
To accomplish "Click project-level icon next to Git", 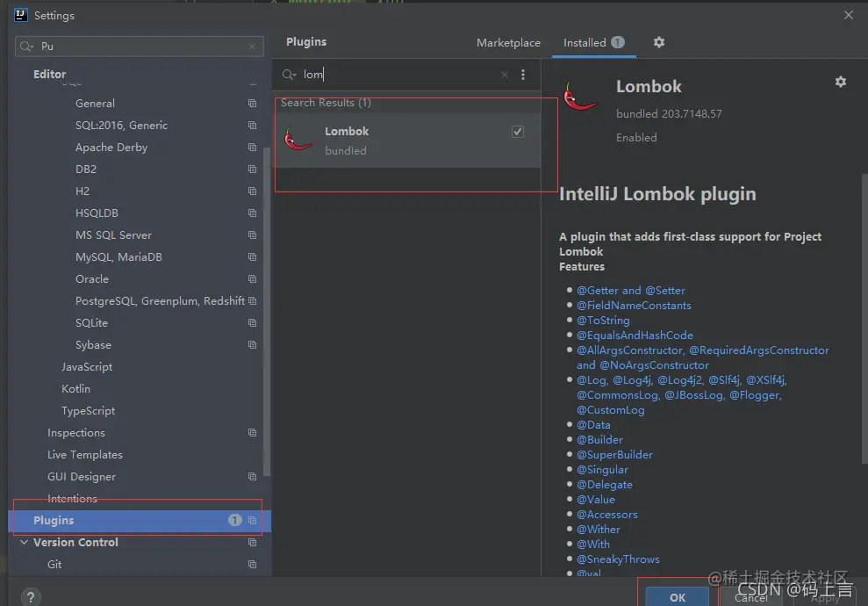I will click(253, 565).
